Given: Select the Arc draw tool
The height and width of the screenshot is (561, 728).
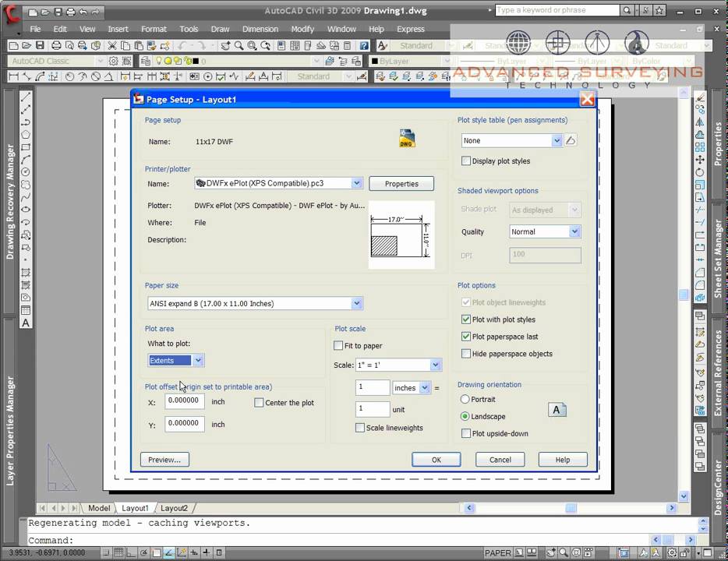Looking at the screenshot, I should (x=26, y=160).
